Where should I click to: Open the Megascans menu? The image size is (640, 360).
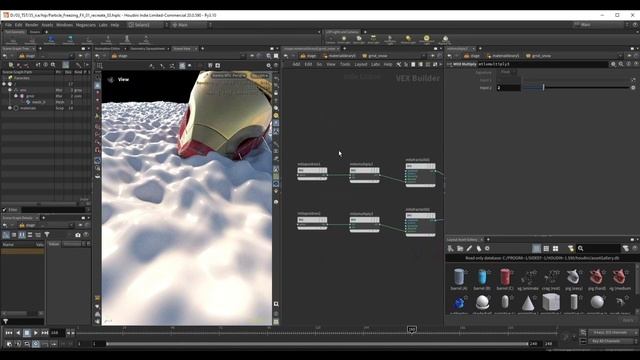86,25
